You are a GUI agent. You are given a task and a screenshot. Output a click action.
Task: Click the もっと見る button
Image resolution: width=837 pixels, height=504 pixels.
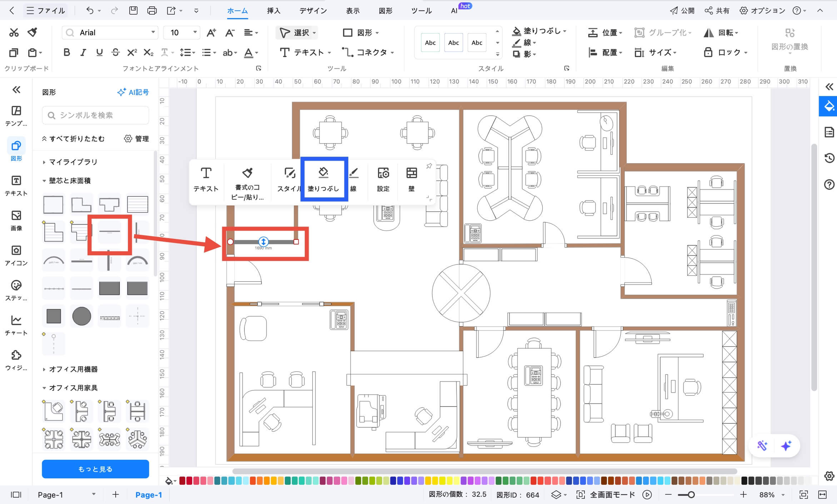[x=95, y=469]
